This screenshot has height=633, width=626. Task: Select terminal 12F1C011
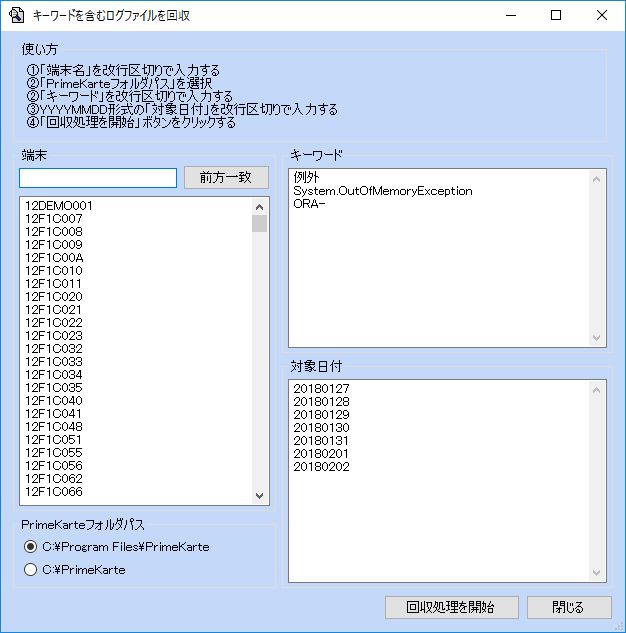[x=53, y=284]
